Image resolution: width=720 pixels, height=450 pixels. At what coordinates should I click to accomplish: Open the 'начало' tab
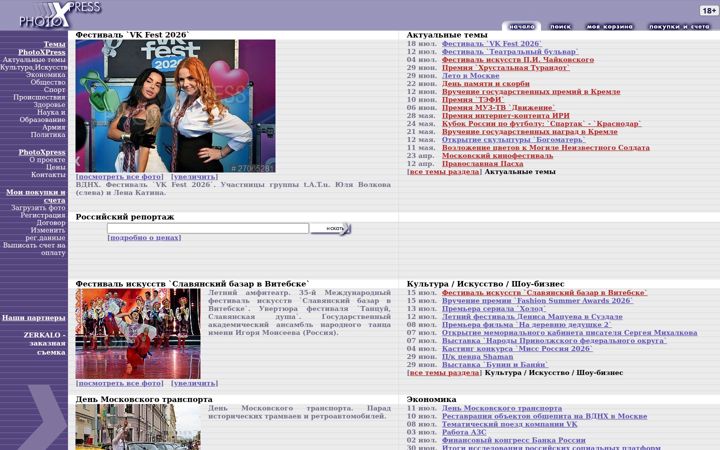521,27
